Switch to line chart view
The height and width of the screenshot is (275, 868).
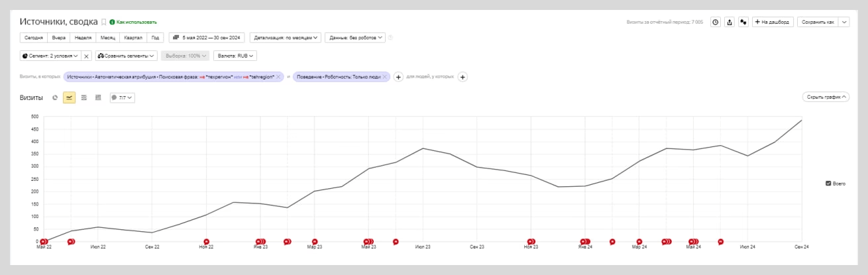tap(69, 97)
